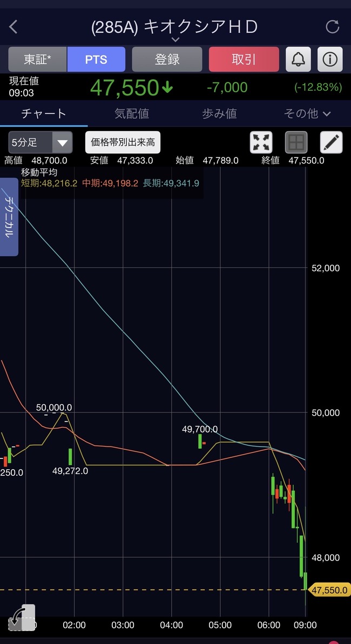Click the 長期:49,341.9 moving average label

coord(171,183)
